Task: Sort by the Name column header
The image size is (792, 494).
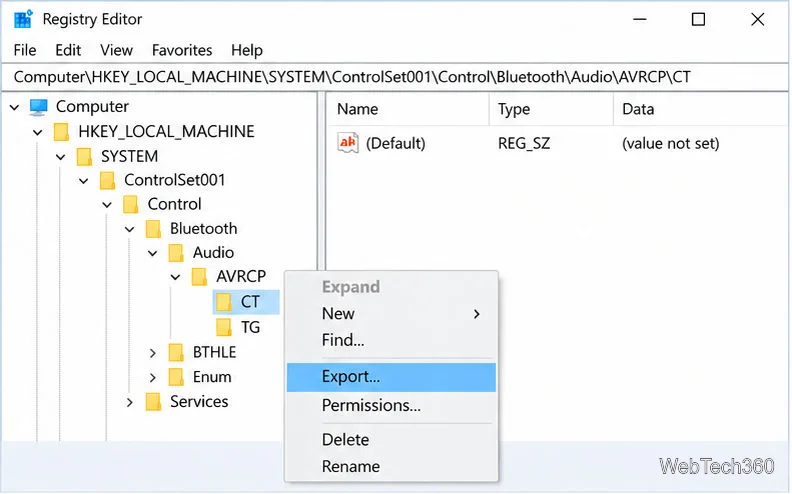Action: click(408, 109)
